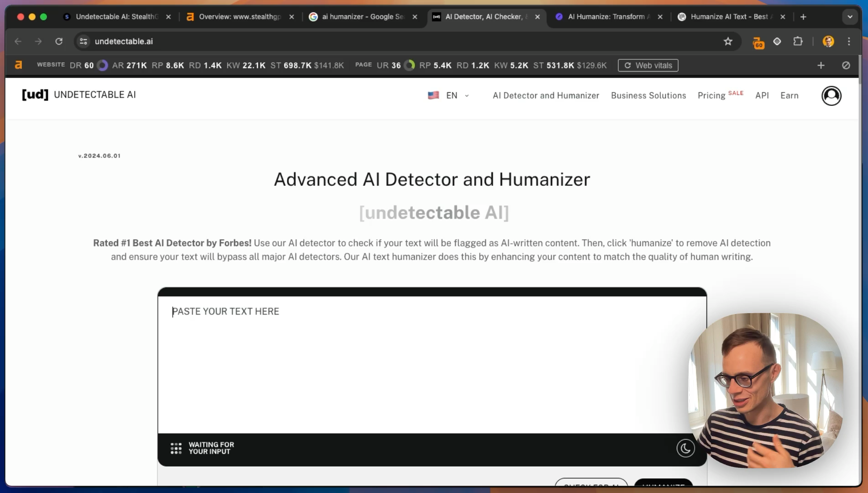The height and width of the screenshot is (493, 868).
Task: Open the Extensions puzzle icon
Action: (798, 42)
